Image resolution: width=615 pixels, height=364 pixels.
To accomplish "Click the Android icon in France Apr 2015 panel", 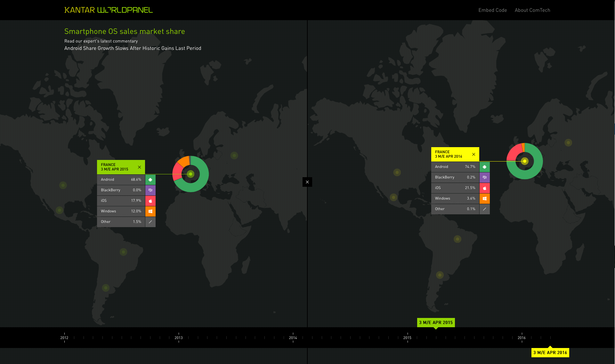I will 150,180.
